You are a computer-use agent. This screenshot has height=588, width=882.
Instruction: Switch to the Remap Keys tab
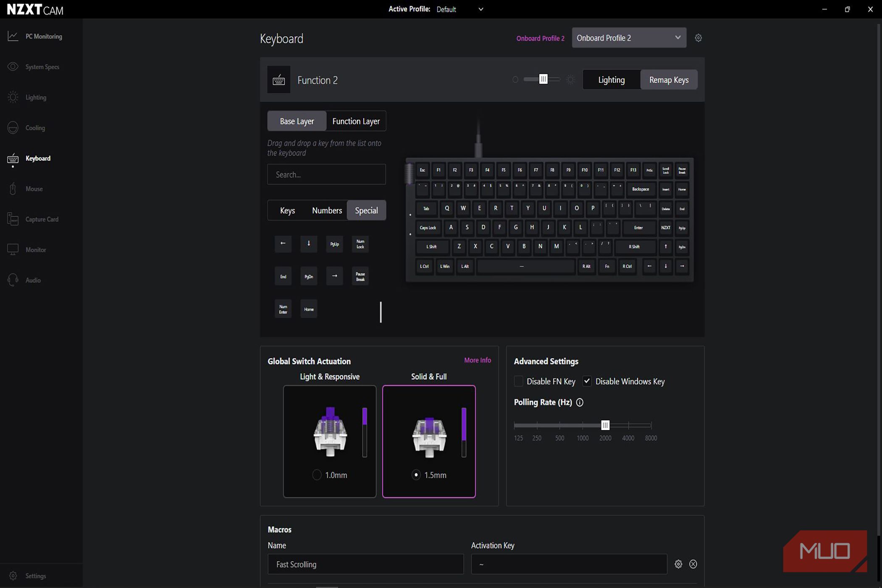click(x=669, y=80)
